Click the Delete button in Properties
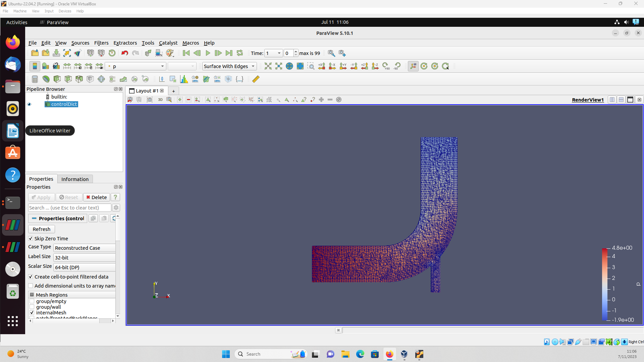 tap(96, 197)
